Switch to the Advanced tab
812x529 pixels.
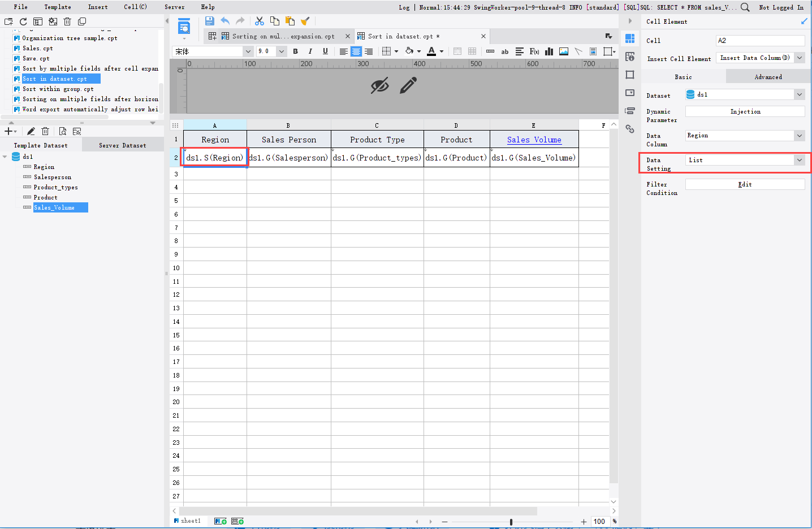(768, 77)
